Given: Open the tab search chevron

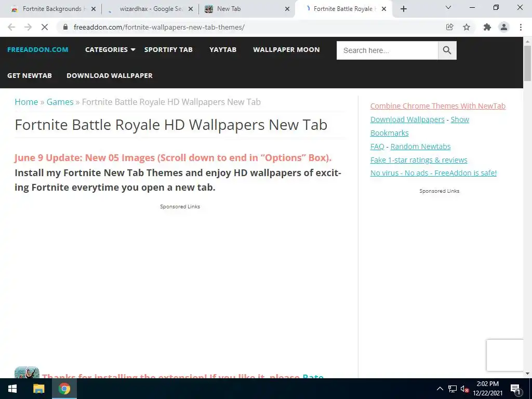Looking at the screenshot, I should [448, 7].
